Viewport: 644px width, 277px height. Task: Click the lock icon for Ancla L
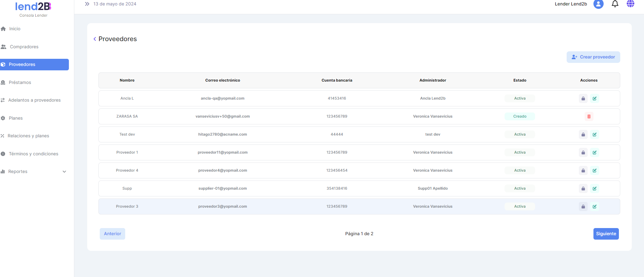coord(583,99)
